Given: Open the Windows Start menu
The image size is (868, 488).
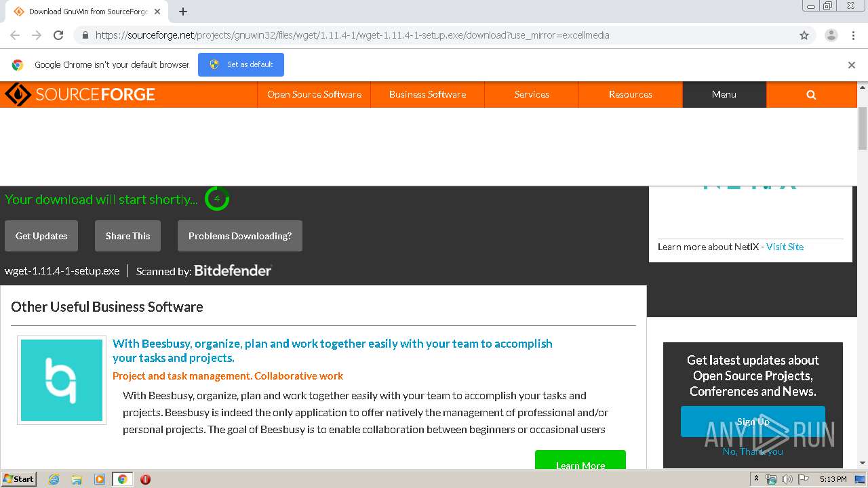Looking at the screenshot, I should pyautogui.click(x=19, y=479).
